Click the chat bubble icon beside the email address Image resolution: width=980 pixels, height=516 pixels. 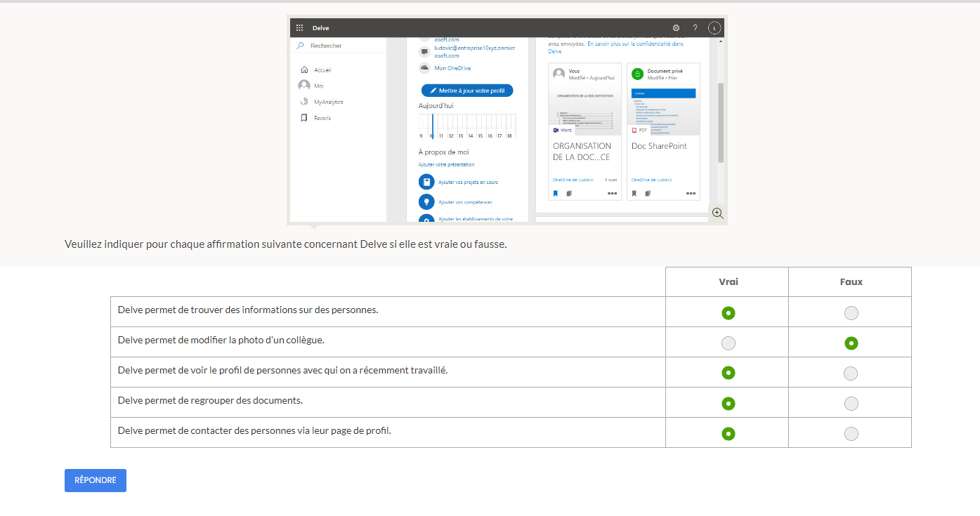point(424,52)
